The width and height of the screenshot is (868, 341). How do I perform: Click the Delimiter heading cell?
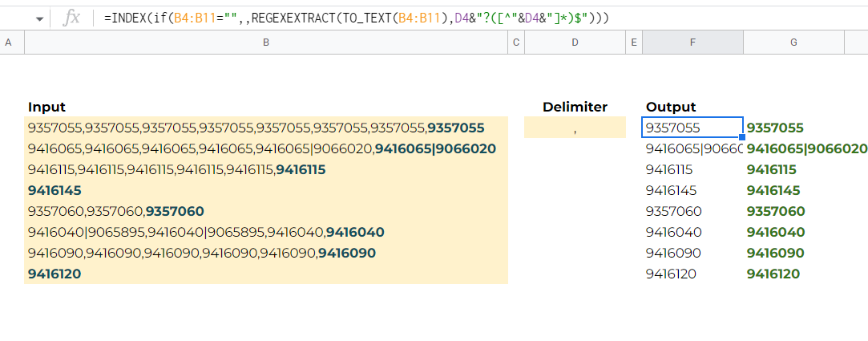(575, 107)
